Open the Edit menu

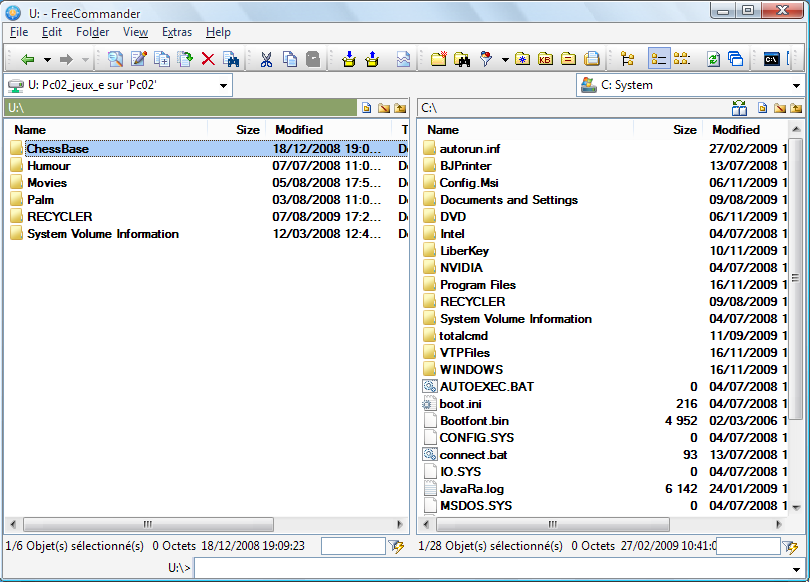52,32
